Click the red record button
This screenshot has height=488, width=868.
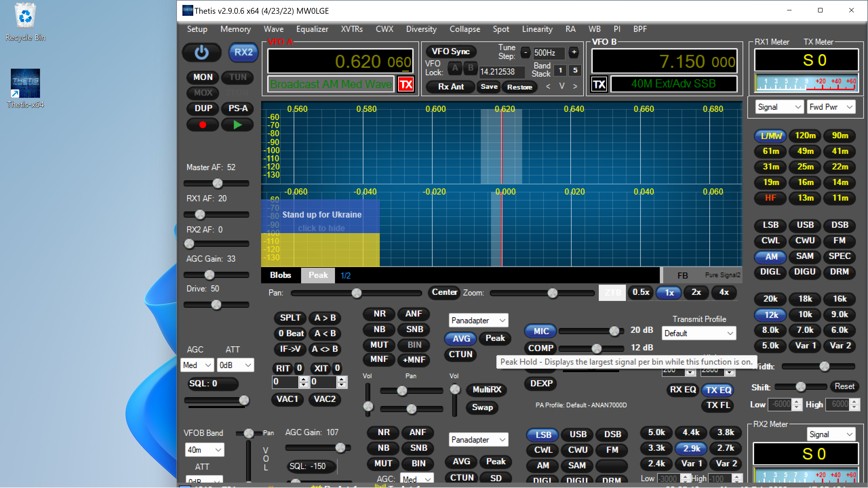pos(203,125)
